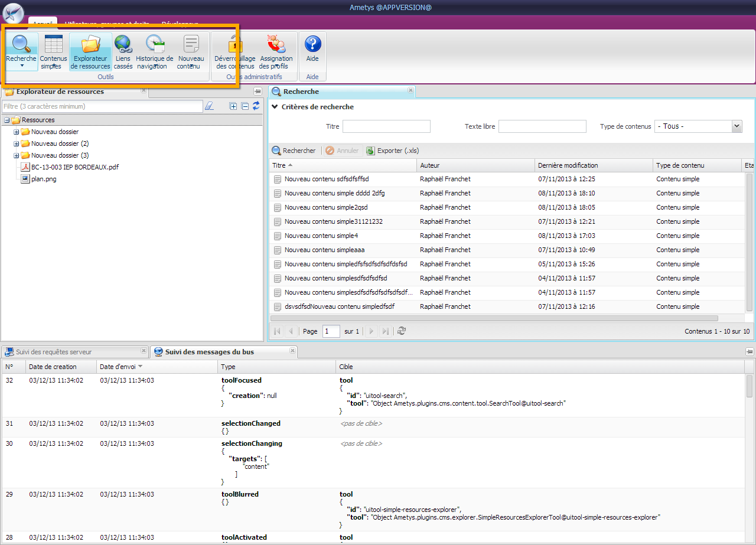
Task: Switch to Suivi des requêtes serveur tab
Action: (54, 352)
